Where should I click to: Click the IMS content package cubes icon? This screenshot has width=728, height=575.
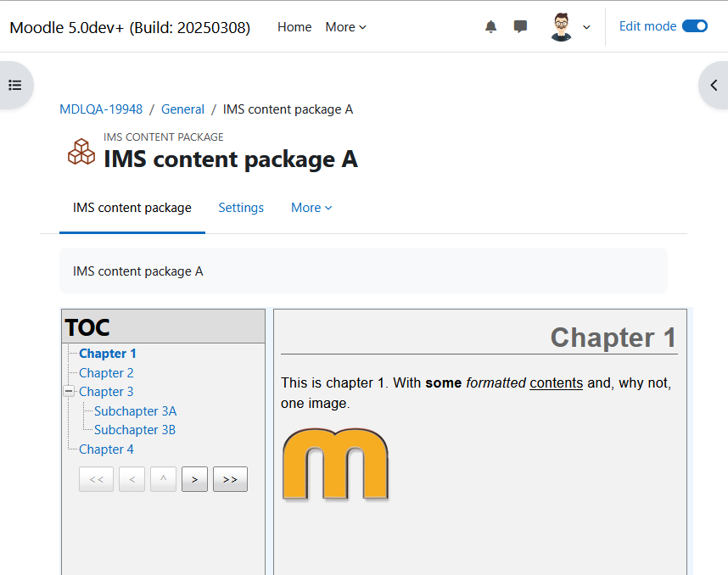click(81, 152)
